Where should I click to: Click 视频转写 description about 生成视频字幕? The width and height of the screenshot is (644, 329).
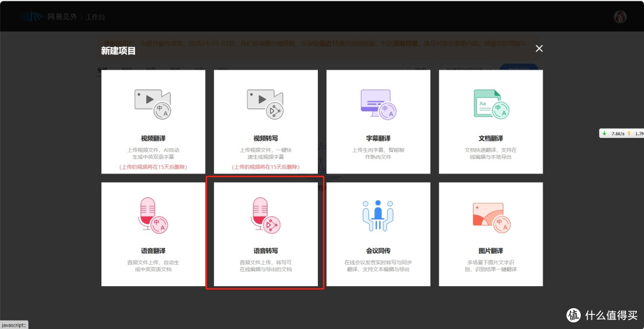[x=266, y=154]
